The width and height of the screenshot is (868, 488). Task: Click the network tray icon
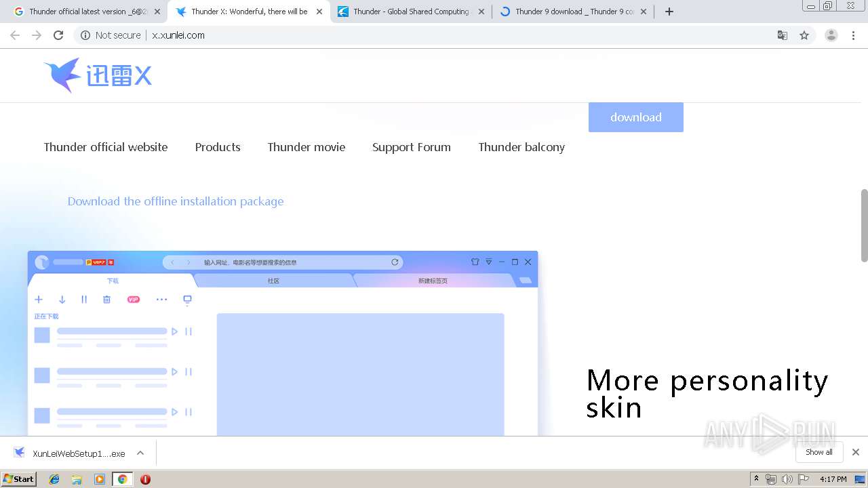coord(771,479)
